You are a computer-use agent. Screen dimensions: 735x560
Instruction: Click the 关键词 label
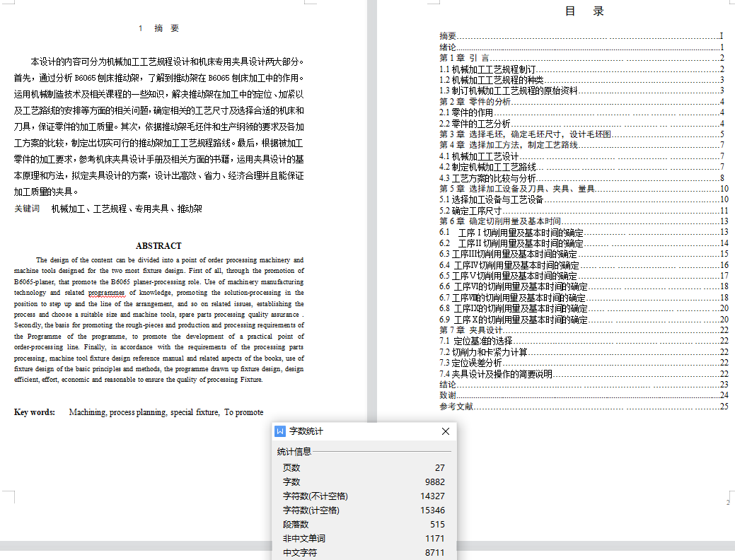point(27,209)
